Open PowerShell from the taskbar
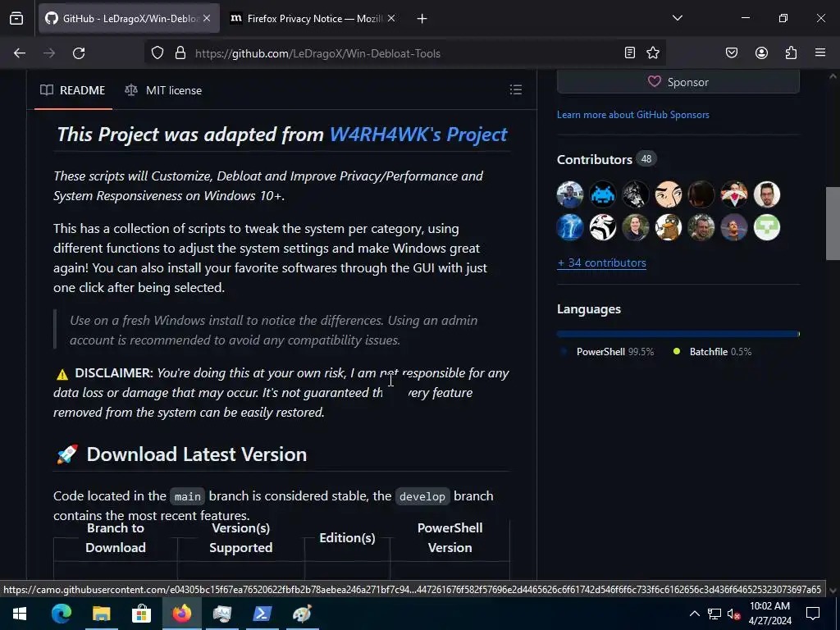This screenshot has height=630, width=840. pos(262,614)
